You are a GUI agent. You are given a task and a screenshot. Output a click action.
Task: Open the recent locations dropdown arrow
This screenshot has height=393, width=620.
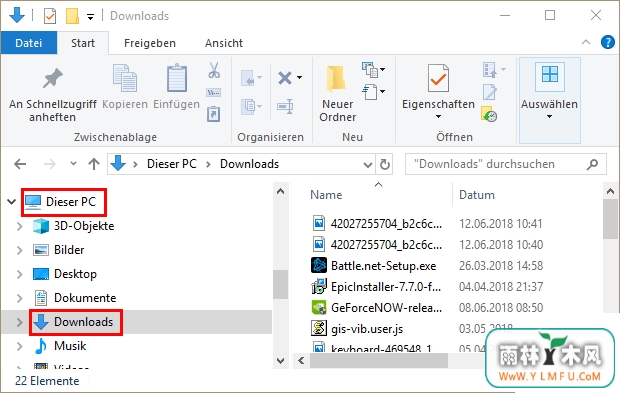pos(73,163)
